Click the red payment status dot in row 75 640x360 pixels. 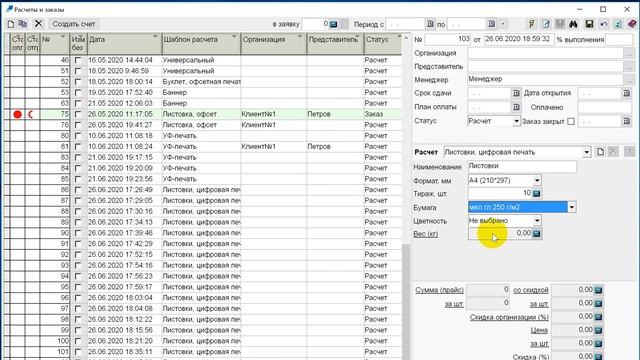click(x=17, y=114)
